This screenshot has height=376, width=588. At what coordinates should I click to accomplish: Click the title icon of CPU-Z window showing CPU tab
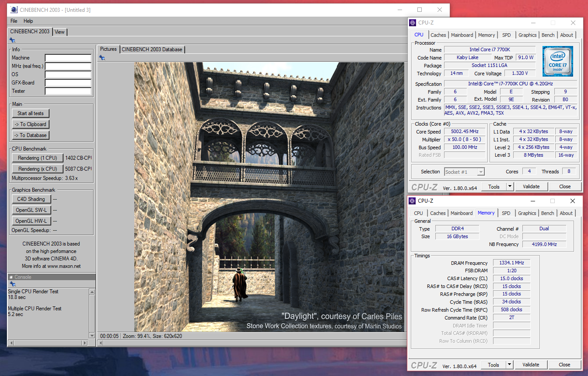(413, 23)
